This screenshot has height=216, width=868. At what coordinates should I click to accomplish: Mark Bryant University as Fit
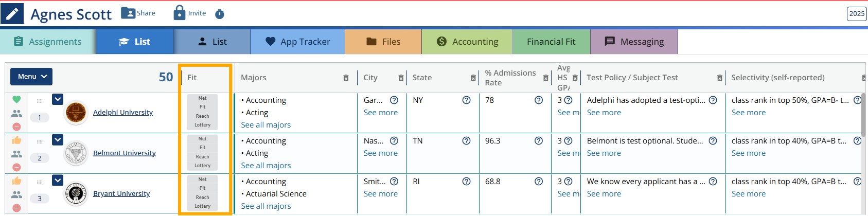pos(202,188)
